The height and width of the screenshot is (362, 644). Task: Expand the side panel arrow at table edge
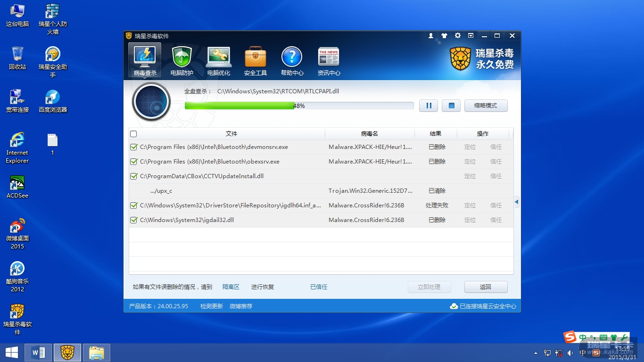coord(517,202)
